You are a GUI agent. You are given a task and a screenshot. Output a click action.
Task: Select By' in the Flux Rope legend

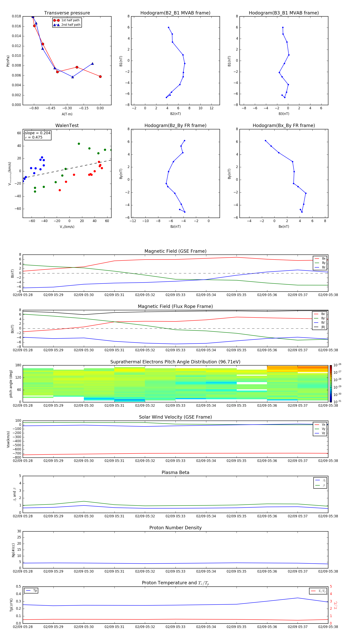point(320,318)
